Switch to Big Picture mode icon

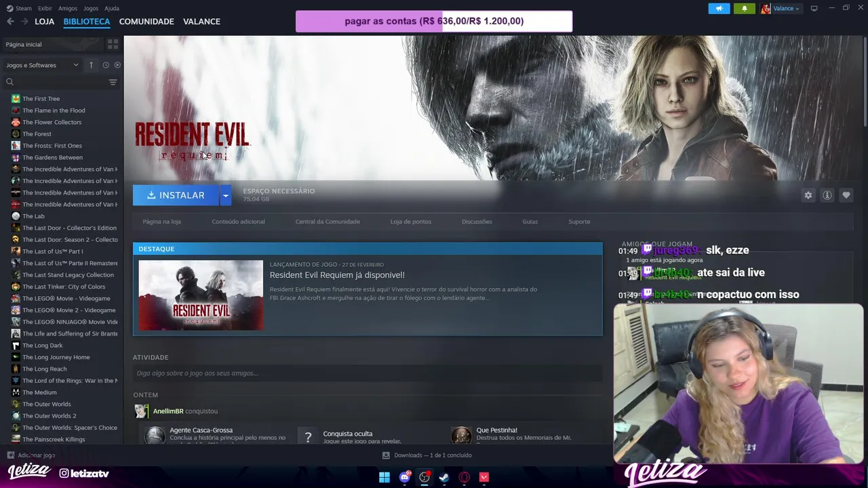point(814,8)
